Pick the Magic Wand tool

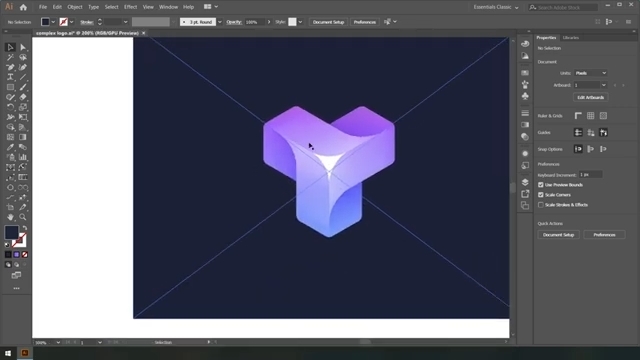[x=10, y=57]
